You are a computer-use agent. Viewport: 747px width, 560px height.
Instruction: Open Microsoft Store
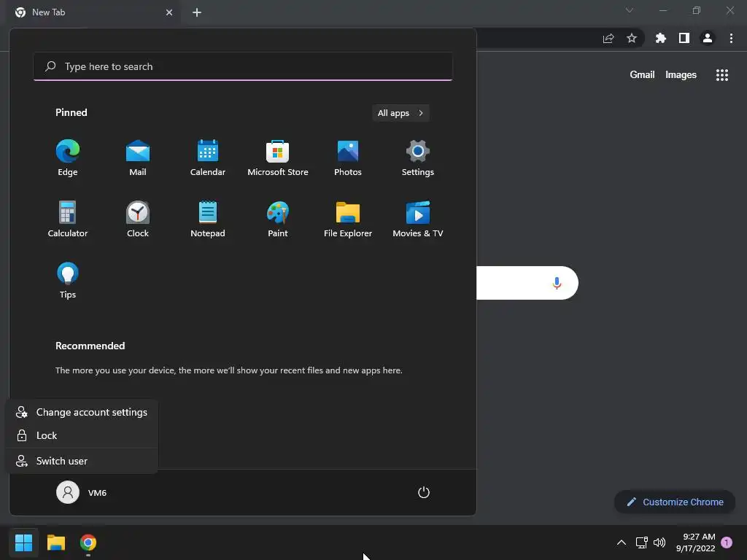(x=278, y=158)
